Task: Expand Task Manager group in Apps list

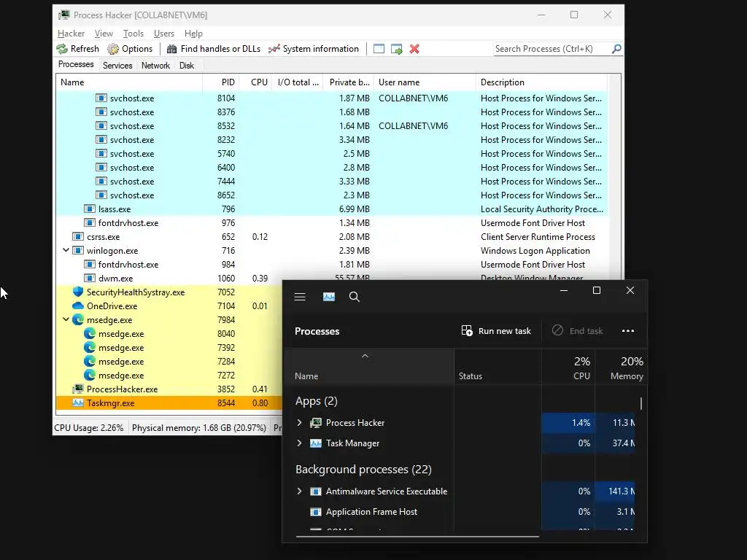Action: pyautogui.click(x=299, y=443)
